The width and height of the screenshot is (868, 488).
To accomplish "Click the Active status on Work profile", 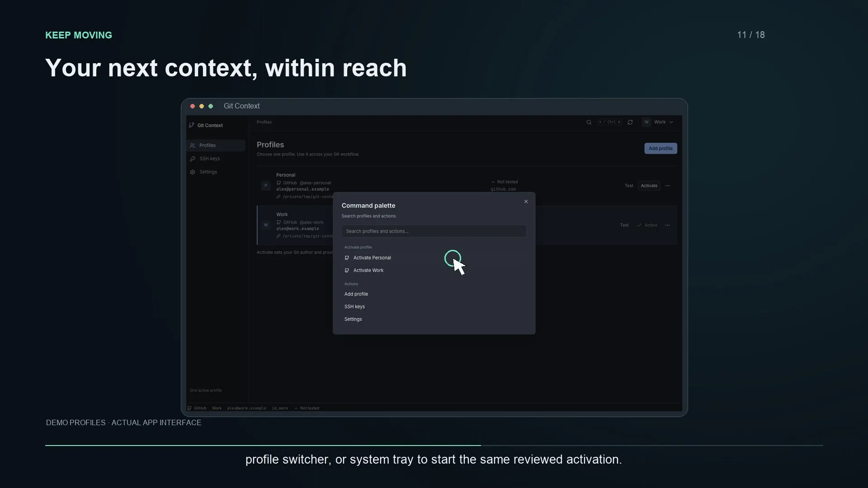I will point(647,225).
